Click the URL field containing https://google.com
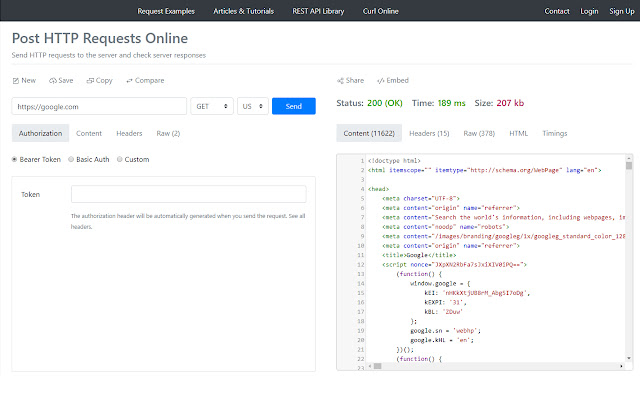The image size is (640, 400). click(99, 106)
